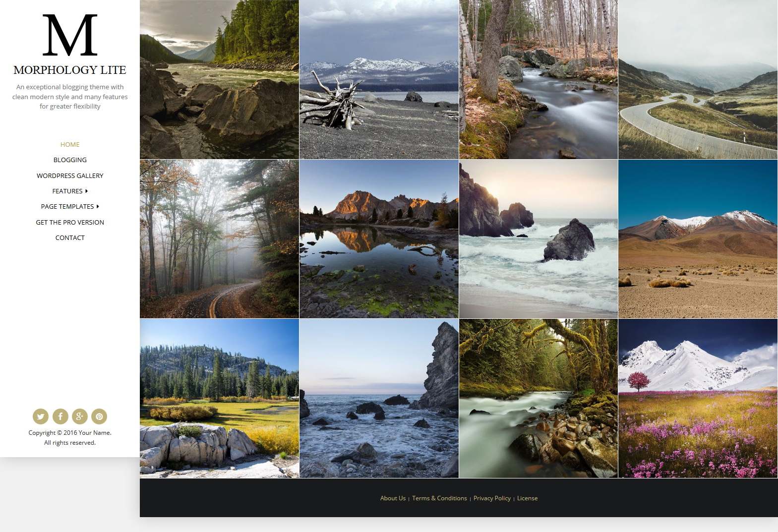Open the mossy rainforest river photo
Screen dimensions: 778x532
click(539, 398)
